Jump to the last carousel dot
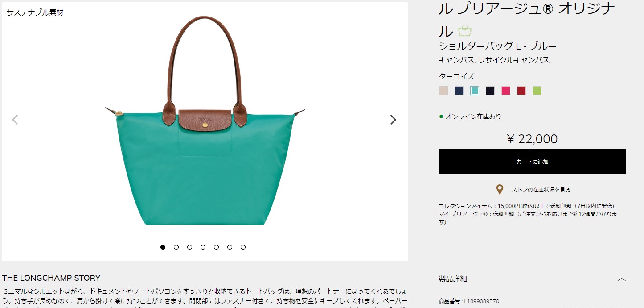Viewport: 644px width, 308px height. (x=243, y=247)
